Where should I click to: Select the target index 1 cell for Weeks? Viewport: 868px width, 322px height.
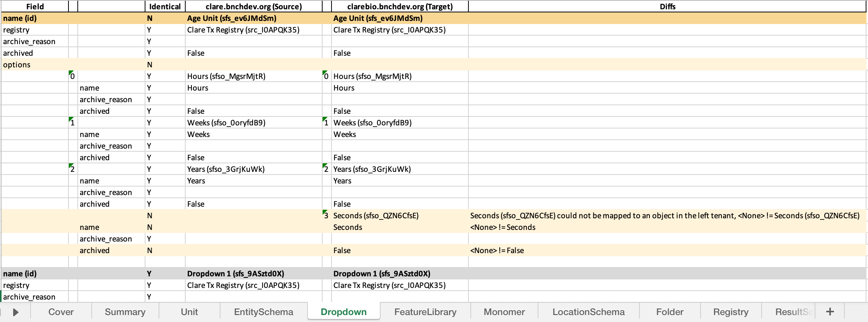(326, 123)
